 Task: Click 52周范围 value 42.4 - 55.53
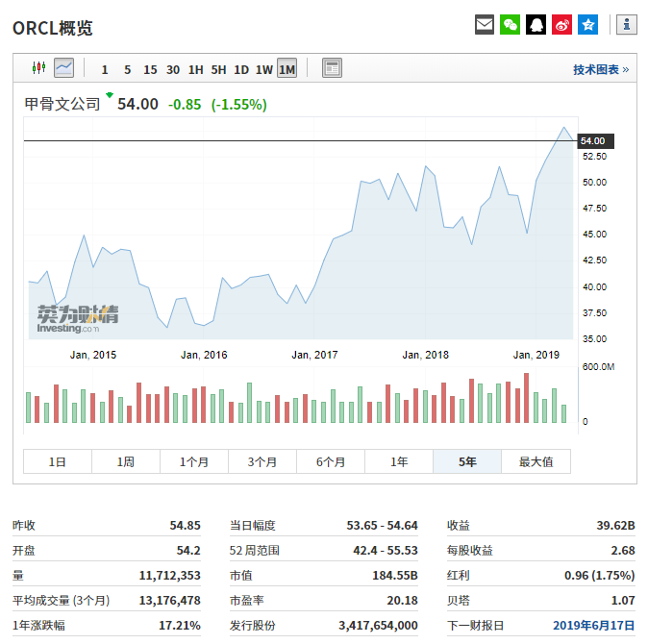[x=386, y=550]
